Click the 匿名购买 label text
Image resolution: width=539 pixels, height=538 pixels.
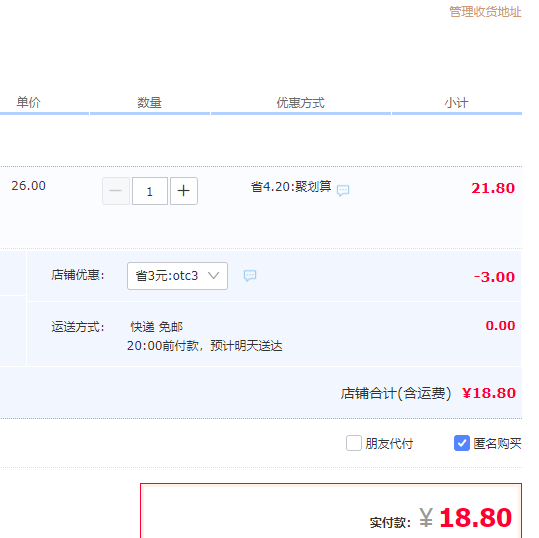tap(497, 443)
